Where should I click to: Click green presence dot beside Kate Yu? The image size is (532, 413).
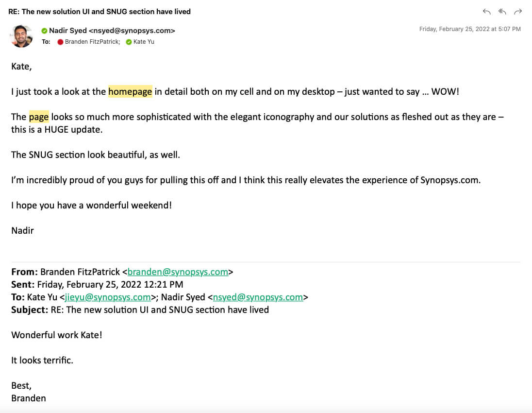tap(129, 42)
